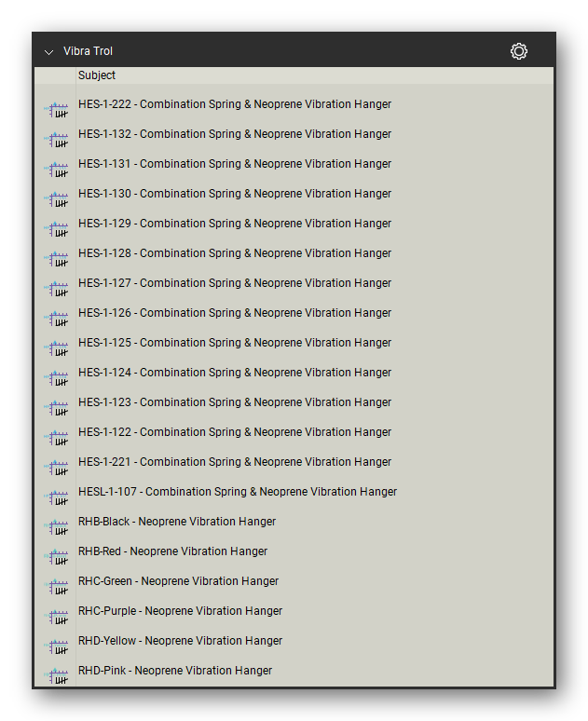Select the hanger icon beside HES-1-222
This screenshot has height=721, width=588.
[x=56, y=110]
